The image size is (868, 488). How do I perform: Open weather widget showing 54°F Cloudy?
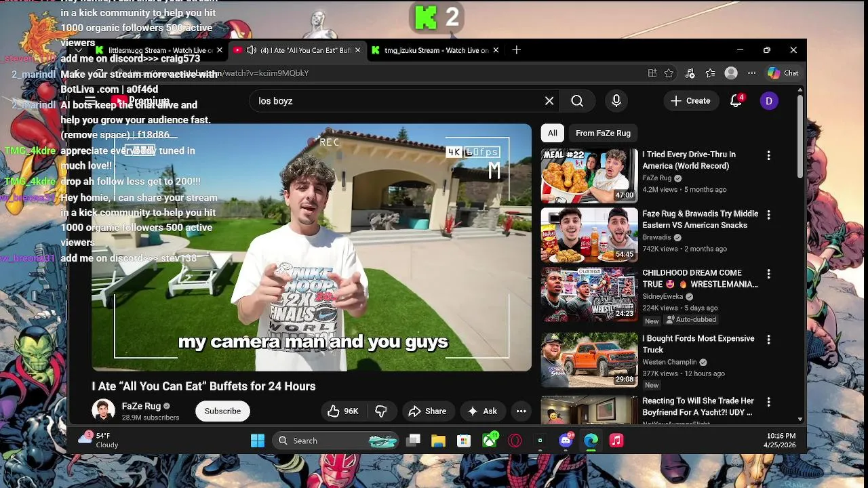[98, 441]
